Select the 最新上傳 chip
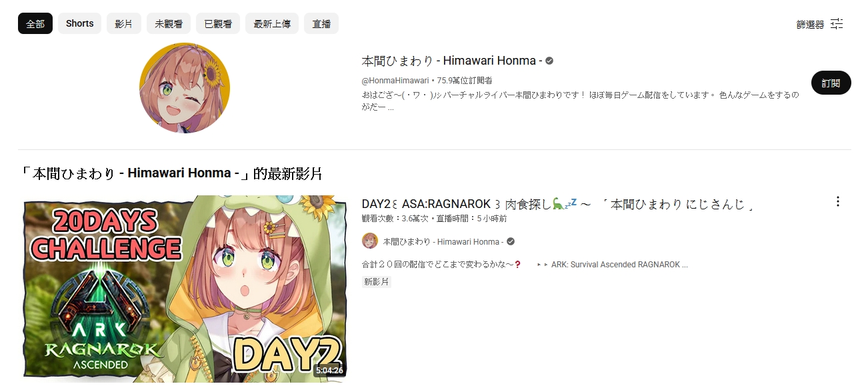 (272, 23)
